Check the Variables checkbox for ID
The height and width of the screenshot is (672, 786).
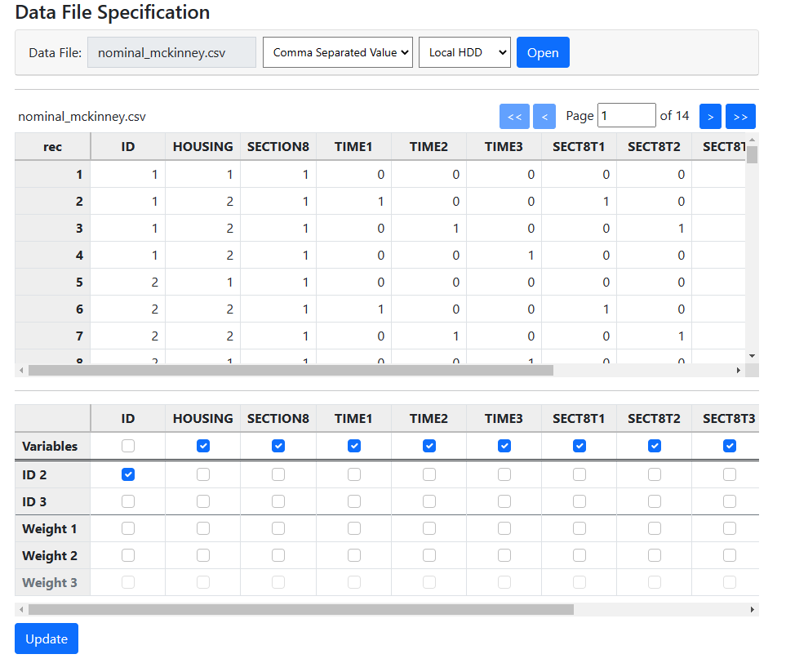click(x=128, y=446)
